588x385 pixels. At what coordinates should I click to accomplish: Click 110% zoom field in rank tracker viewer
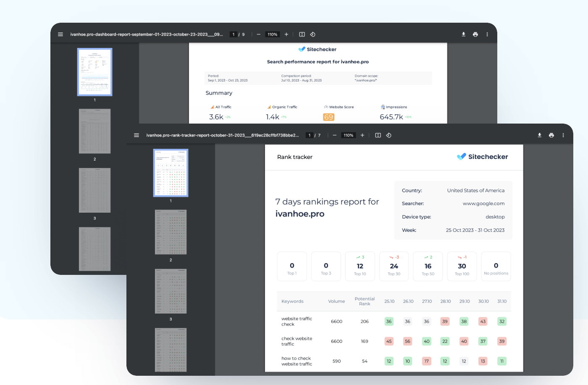[349, 135]
